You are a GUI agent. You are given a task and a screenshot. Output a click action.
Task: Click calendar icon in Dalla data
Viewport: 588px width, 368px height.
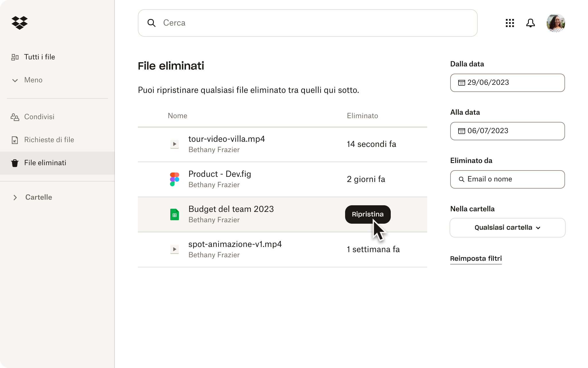[461, 83]
